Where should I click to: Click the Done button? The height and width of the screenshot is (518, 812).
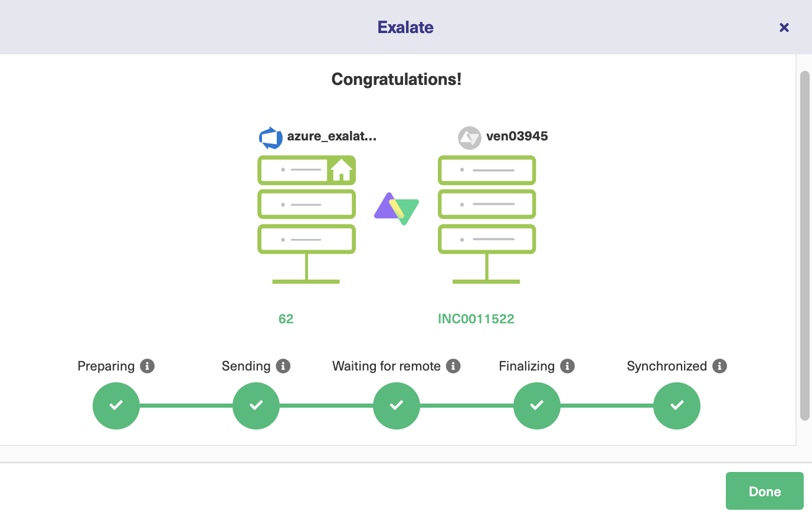(x=764, y=491)
